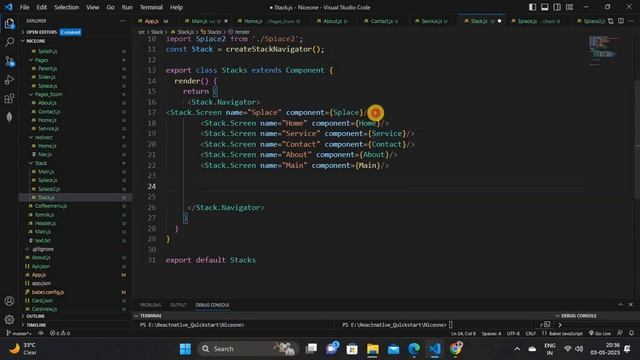Close the bottom panel
640x360 pixels.
631,304
